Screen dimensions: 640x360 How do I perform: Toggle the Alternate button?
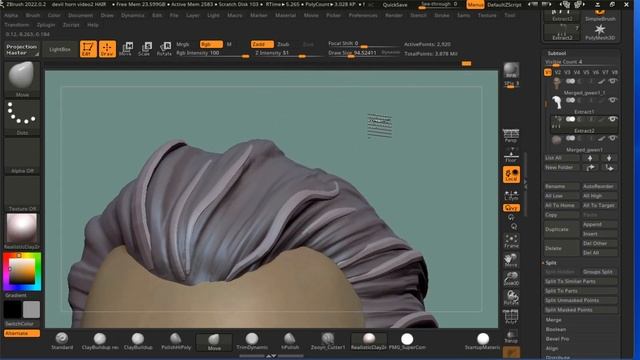click(x=22, y=333)
